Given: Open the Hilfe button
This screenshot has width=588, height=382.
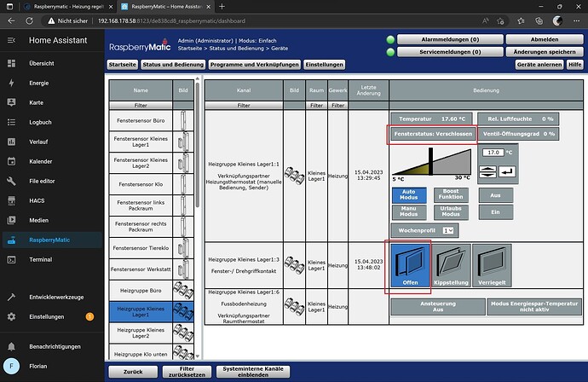Looking at the screenshot, I should tap(575, 65).
